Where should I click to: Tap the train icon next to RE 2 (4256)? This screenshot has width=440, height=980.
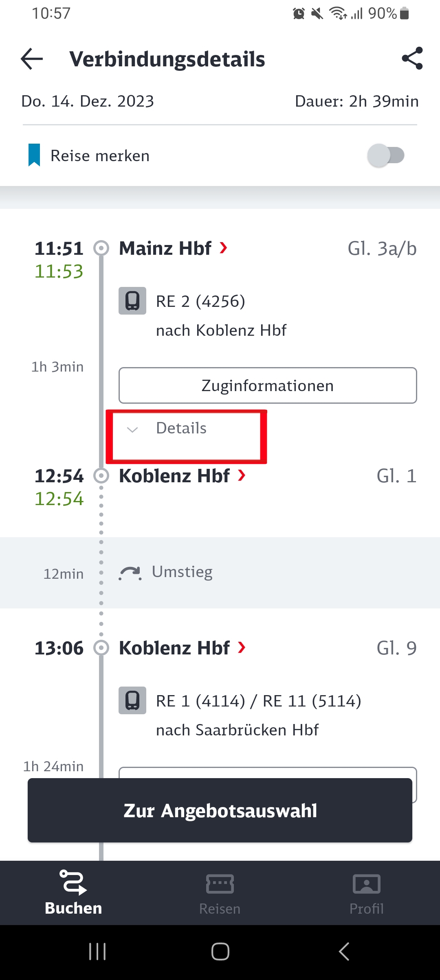(x=132, y=301)
